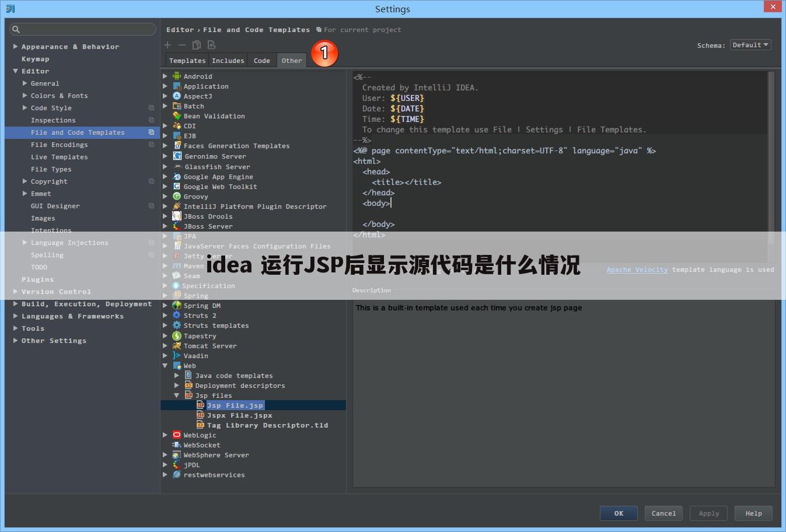Click the jPDL icon
Viewport: 786px width, 532px height.
pyautogui.click(x=177, y=464)
